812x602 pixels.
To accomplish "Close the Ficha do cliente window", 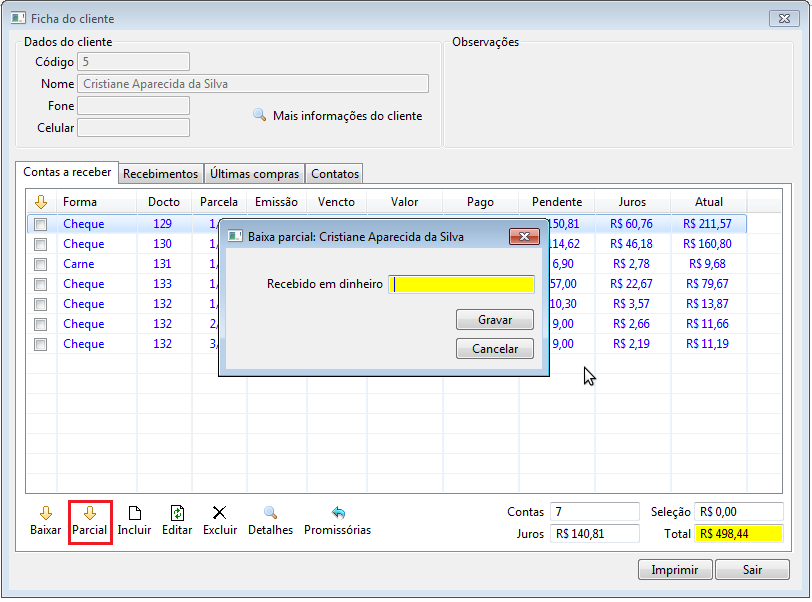I will point(784,19).
